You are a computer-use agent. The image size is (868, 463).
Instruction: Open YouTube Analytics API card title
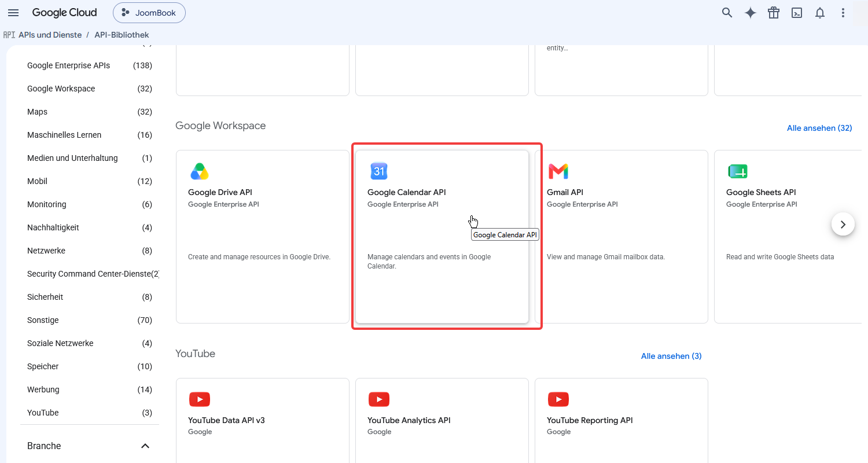409,420
